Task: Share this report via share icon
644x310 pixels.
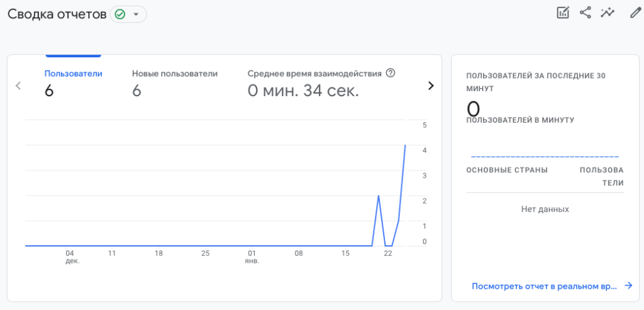Action: (x=586, y=13)
